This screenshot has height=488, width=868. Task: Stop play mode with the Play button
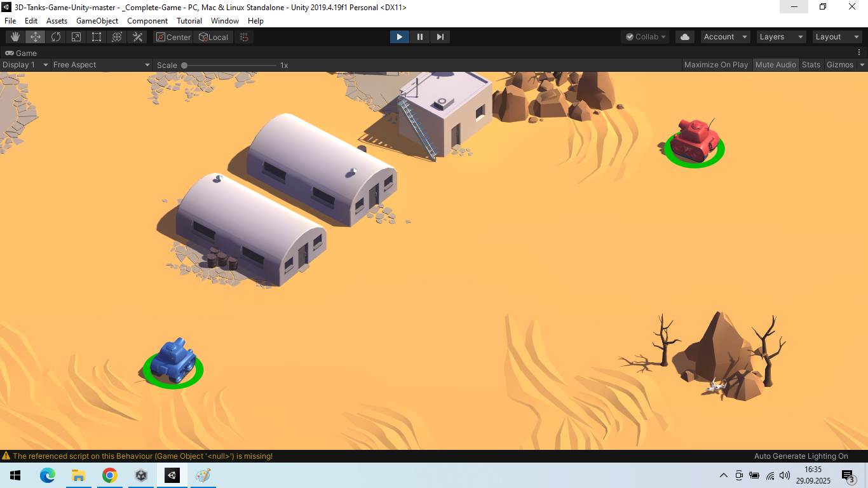tap(400, 37)
